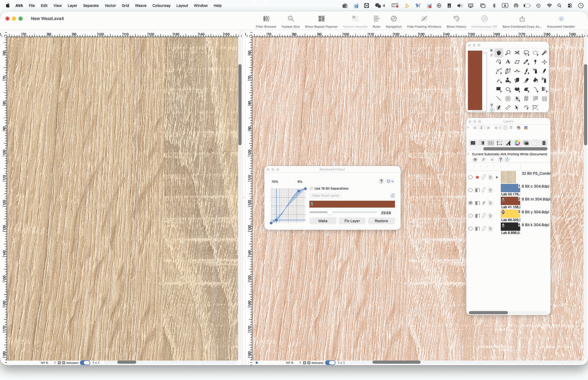
Task: Toggle visibility of the 8 Bit y layer
Action: click(x=470, y=216)
